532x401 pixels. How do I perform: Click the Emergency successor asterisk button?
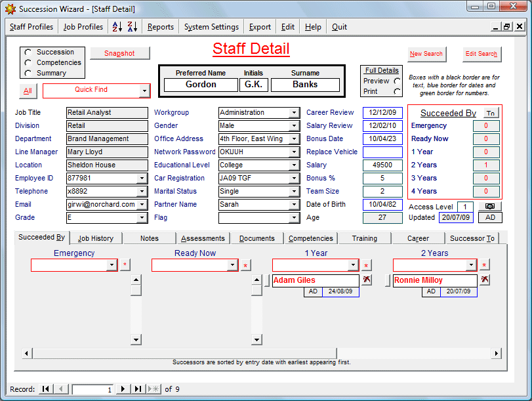[x=125, y=265]
